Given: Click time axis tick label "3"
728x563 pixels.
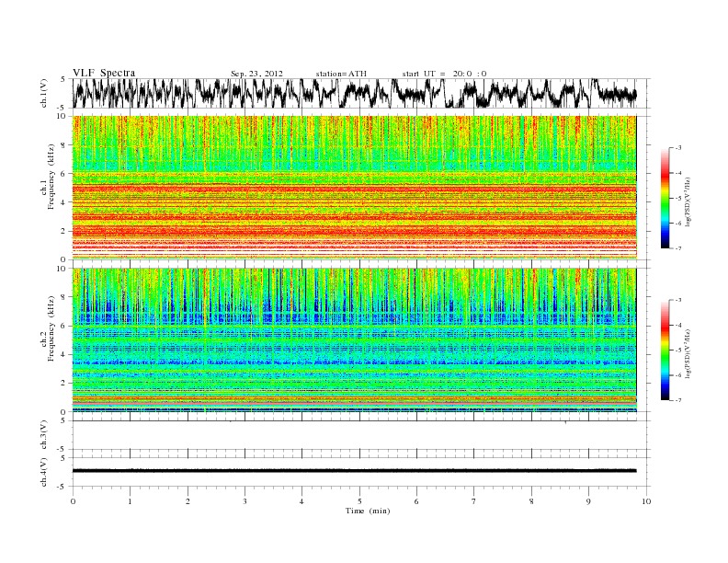Looking at the screenshot, I should [x=245, y=501].
